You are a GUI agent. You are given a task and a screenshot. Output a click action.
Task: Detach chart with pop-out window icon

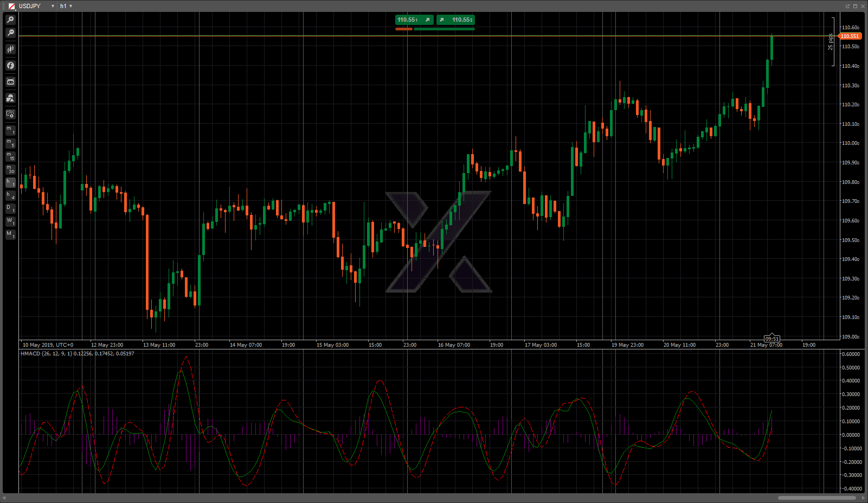[x=847, y=6]
